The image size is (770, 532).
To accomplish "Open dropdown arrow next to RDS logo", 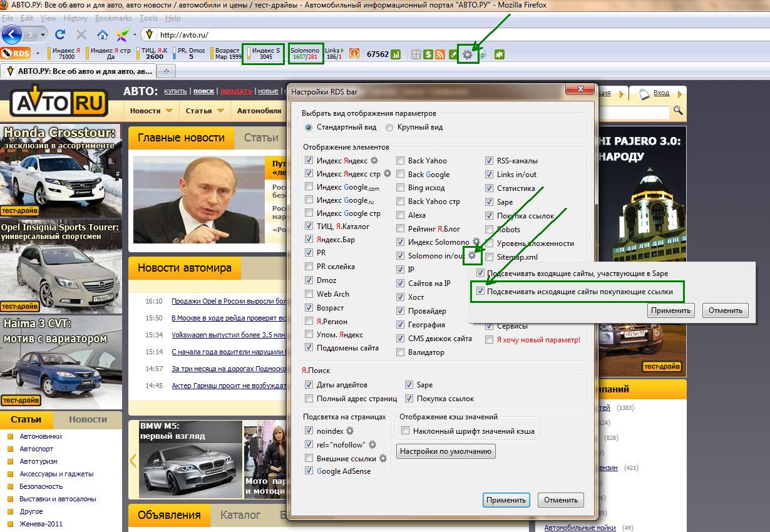I will [38, 54].
